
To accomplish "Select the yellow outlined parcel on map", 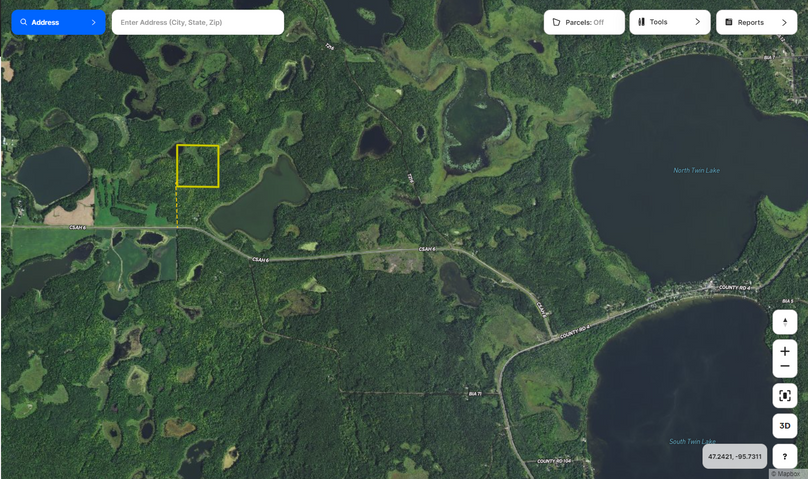I will tap(198, 166).
